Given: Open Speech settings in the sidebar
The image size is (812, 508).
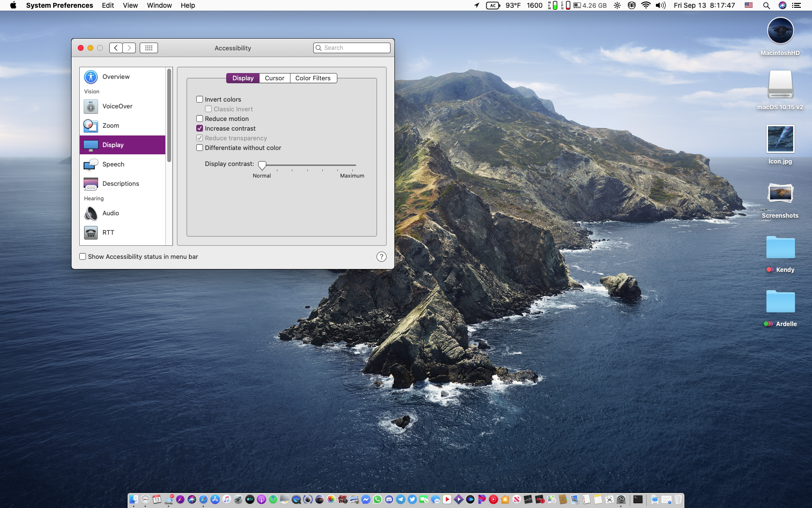Looking at the screenshot, I should point(113,164).
